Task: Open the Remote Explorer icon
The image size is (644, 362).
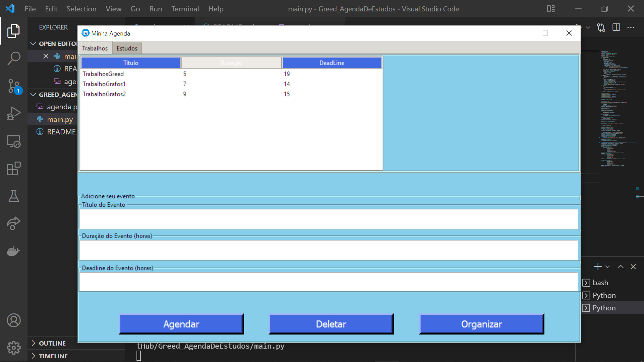Action: point(13,141)
